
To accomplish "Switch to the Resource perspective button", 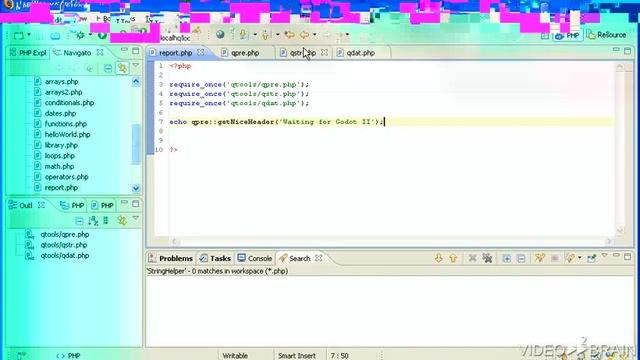I will pos(607,35).
